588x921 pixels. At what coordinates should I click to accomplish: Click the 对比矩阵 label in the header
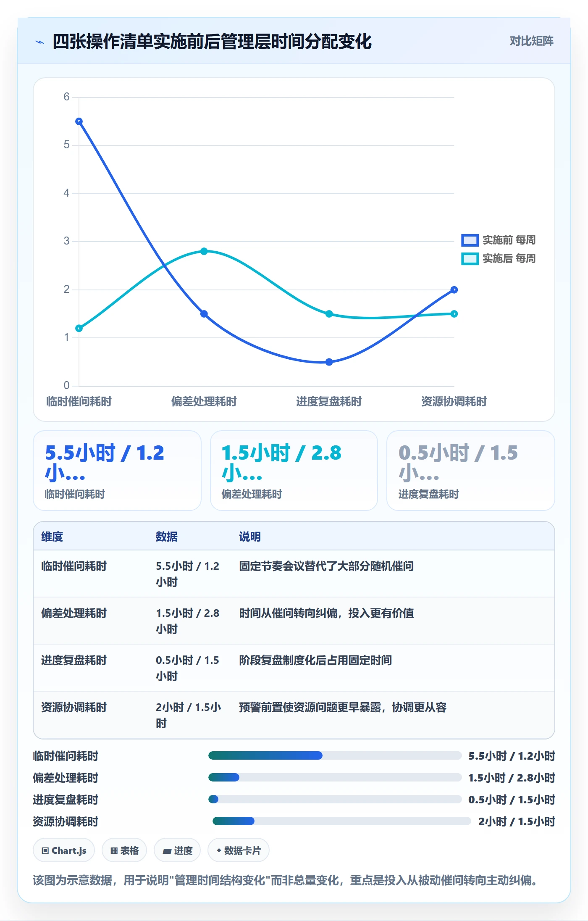tap(531, 41)
